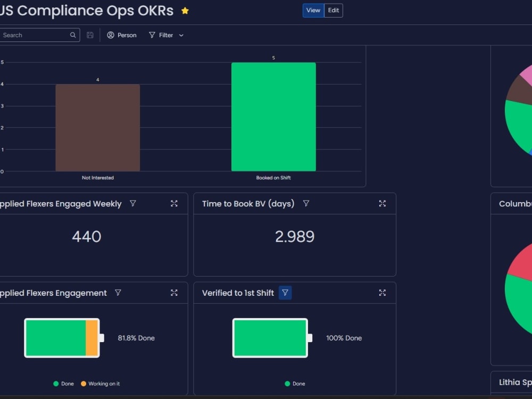Expand the Filter dropdown chevron

point(181,35)
